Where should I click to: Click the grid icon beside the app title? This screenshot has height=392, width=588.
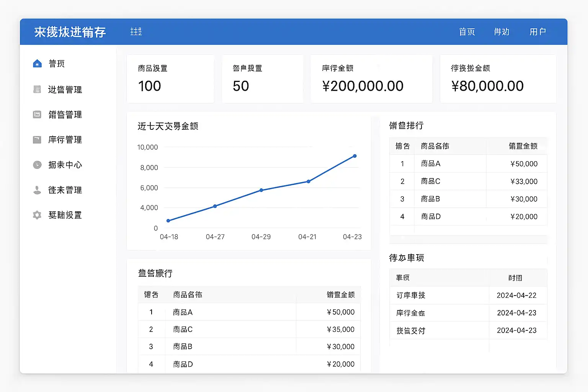point(136,32)
